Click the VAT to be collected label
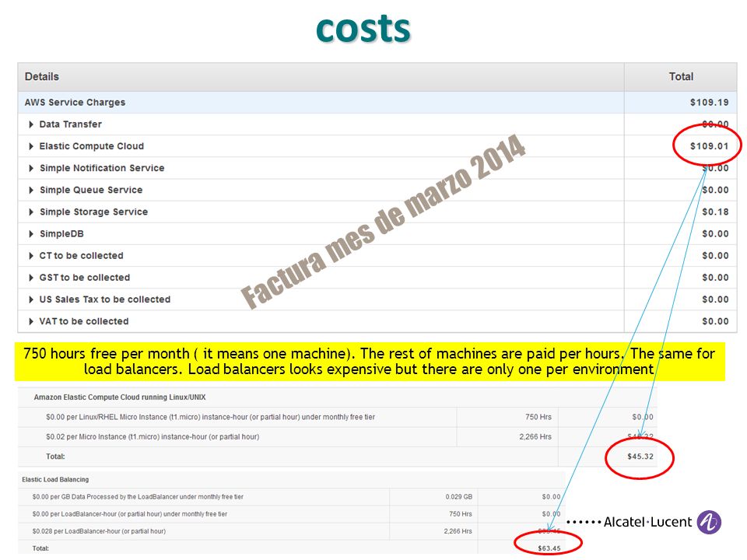747x560 pixels. point(84,321)
